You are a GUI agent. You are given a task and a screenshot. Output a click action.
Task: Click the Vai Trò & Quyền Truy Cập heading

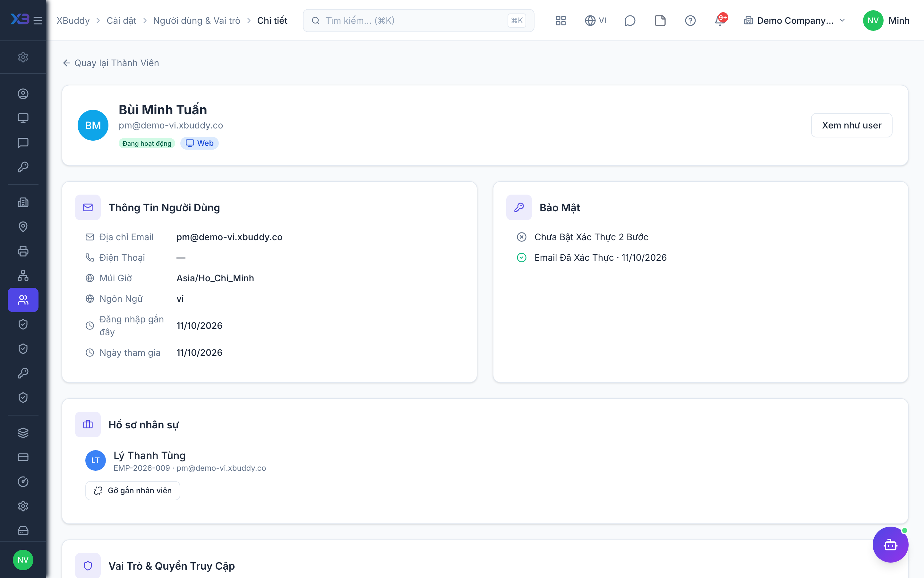171,566
